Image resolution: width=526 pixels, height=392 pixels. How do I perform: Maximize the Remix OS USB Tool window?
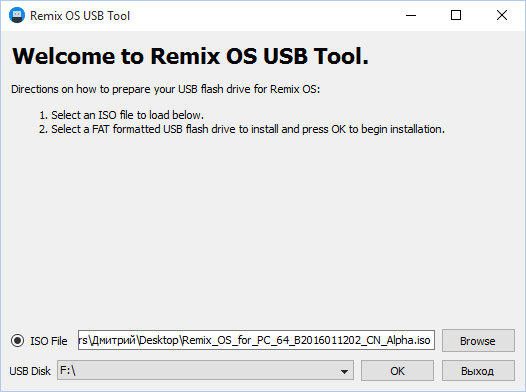pos(456,15)
